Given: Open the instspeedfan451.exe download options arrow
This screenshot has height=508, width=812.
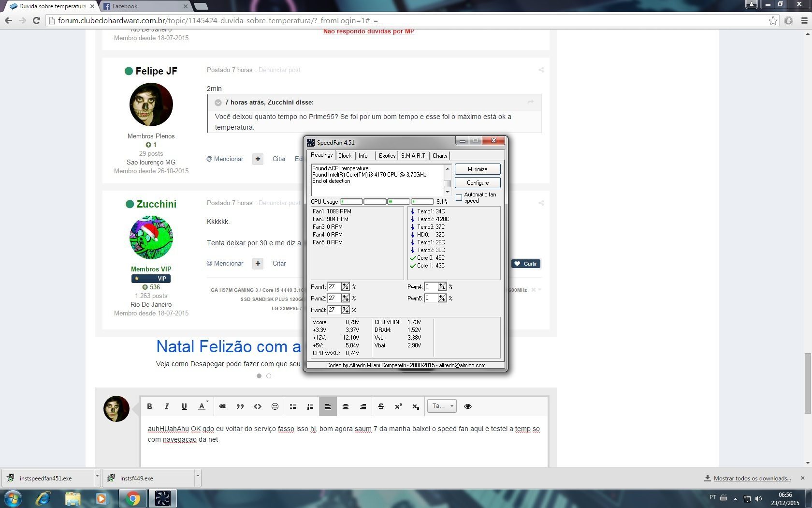Looking at the screenshot, I should 97,477.
